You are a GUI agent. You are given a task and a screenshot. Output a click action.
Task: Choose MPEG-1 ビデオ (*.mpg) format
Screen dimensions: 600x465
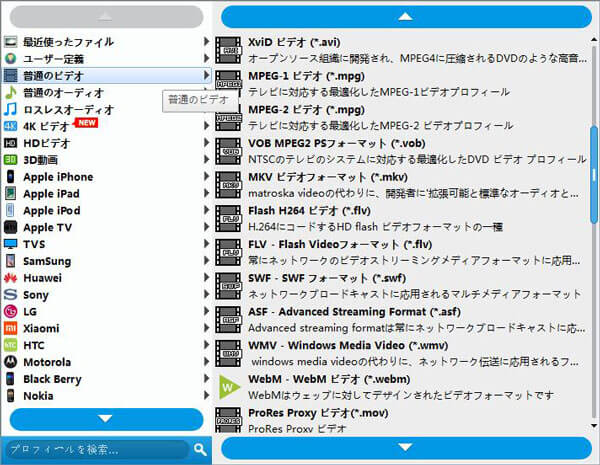pyautogui.click(x=401, y=84)
